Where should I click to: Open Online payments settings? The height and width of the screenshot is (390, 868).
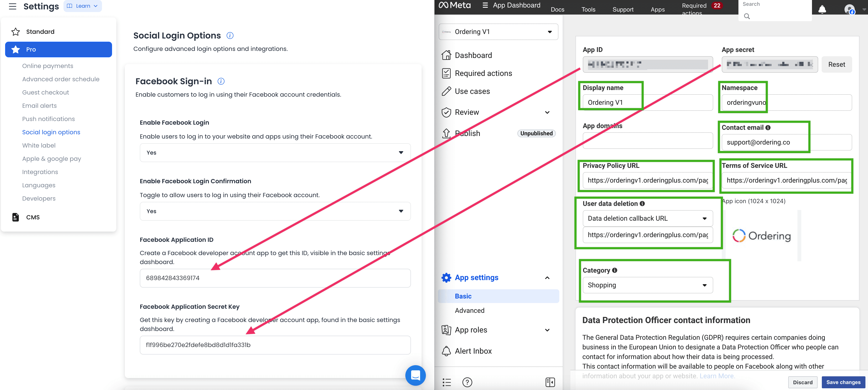pos(47,66)
